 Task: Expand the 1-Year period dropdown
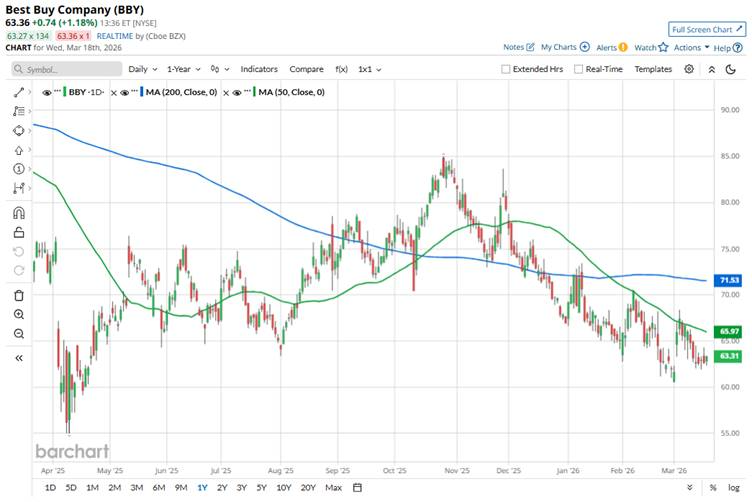click(183, 69)
